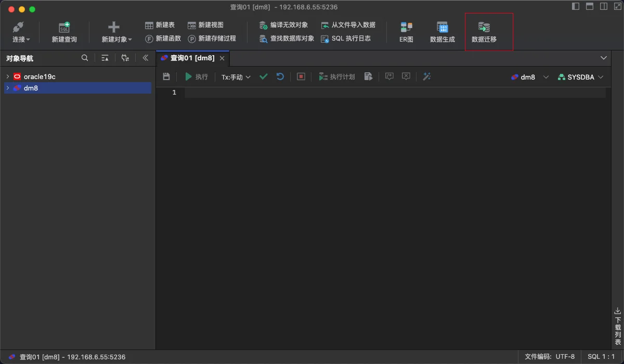Click the commit checkmark icon
This screenshot has height=364, width=624.
[264, 76]
